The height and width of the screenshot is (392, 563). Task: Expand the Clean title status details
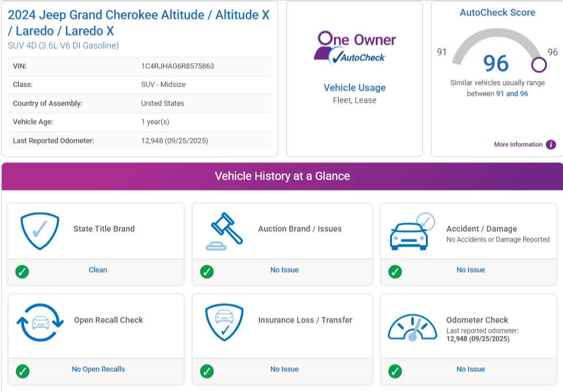[98, 270]
